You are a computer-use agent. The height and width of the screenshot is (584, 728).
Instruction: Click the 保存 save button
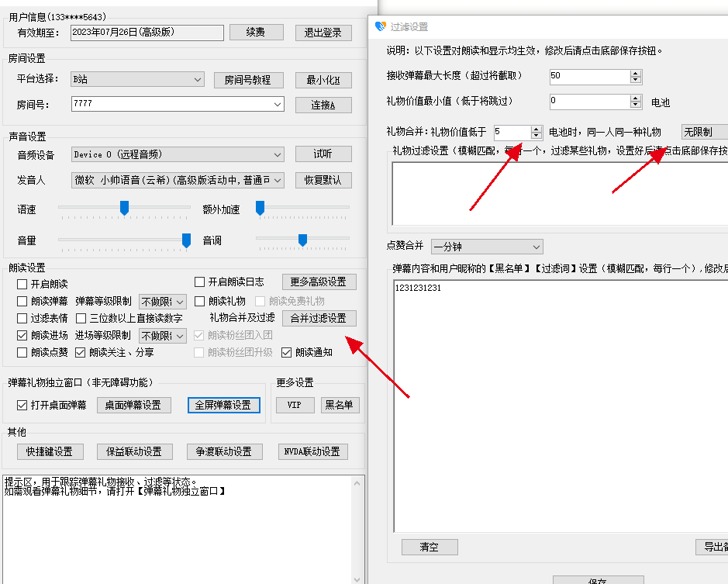598,580
